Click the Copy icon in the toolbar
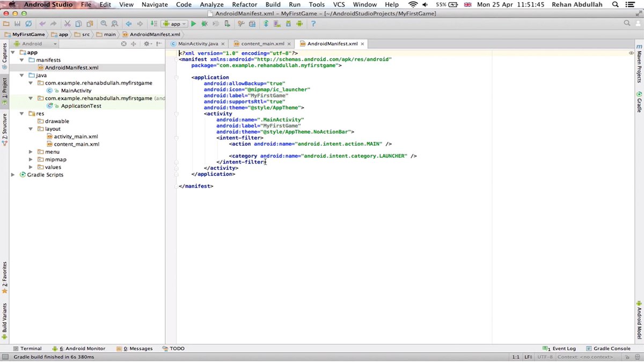The image size is (644, 362). (x=78, y=24)
